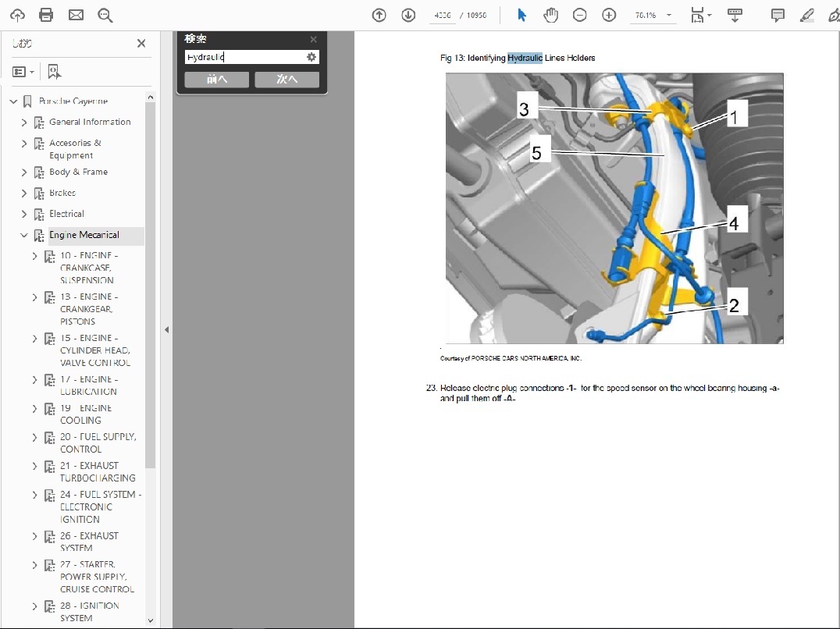Image resolution: width=840 pixels, height=629 pixels.
Task: Send file by email envelope icon
Action: (x=76, y=15)
